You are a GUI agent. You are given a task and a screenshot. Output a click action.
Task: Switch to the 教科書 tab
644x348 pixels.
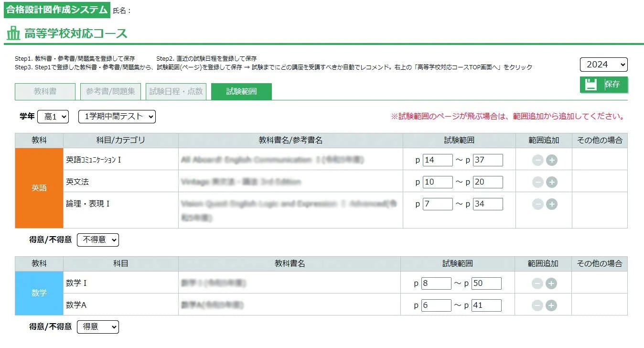45,91
